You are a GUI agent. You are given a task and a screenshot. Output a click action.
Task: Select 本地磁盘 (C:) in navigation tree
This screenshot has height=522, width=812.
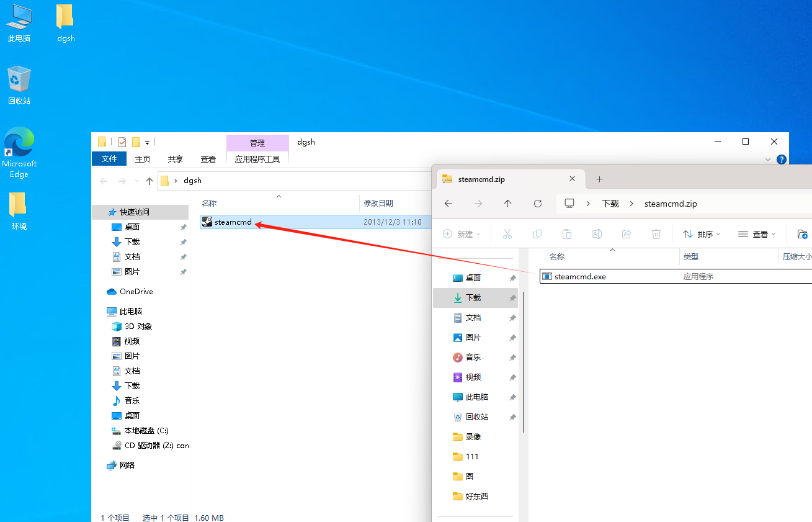146,430
